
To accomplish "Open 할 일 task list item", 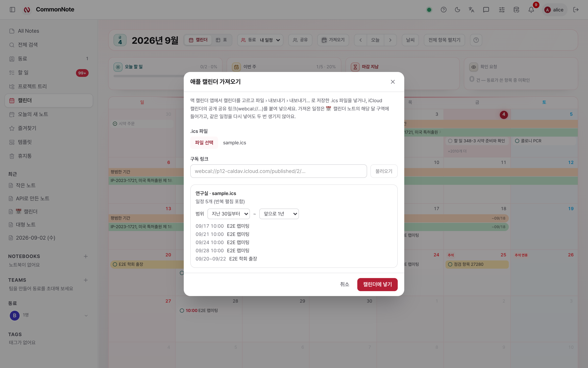I will (x=49, y=73).
